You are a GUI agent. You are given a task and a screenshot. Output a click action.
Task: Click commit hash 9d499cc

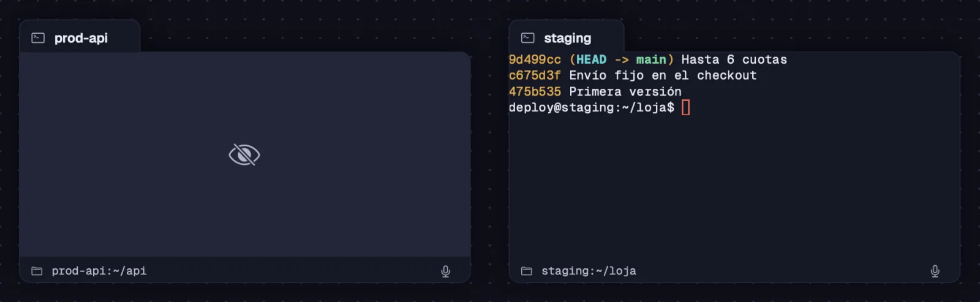pos(535,59)
